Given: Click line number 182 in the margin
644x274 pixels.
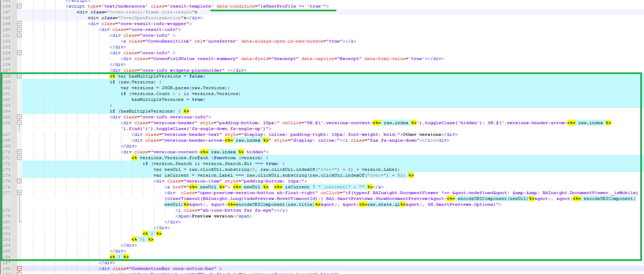Looking at the screenshot, I should [7, 234].
